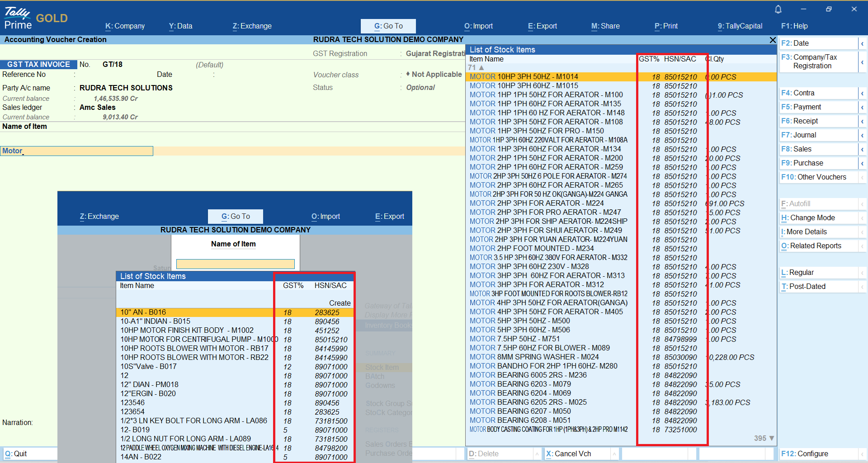Open the K: Company menu
The image size is (868, 463).
pos(125,26)
